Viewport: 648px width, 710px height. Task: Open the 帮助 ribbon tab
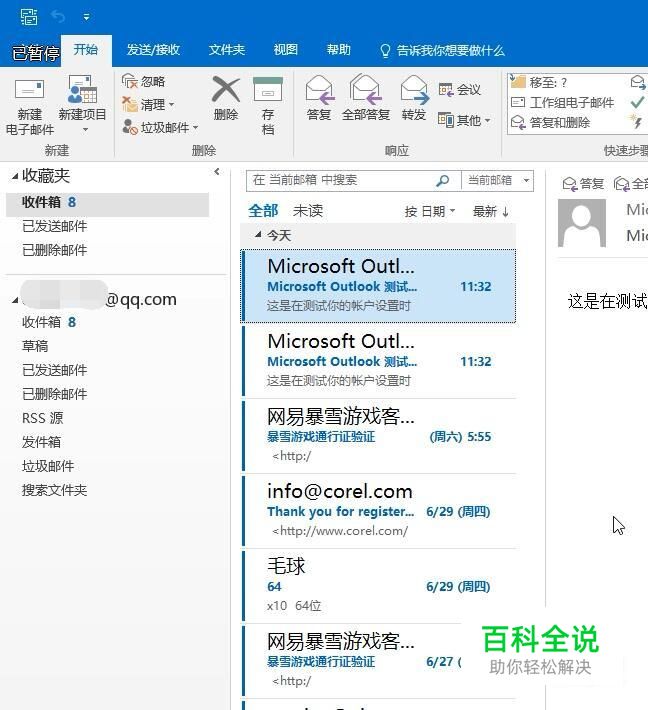(339, 50)
